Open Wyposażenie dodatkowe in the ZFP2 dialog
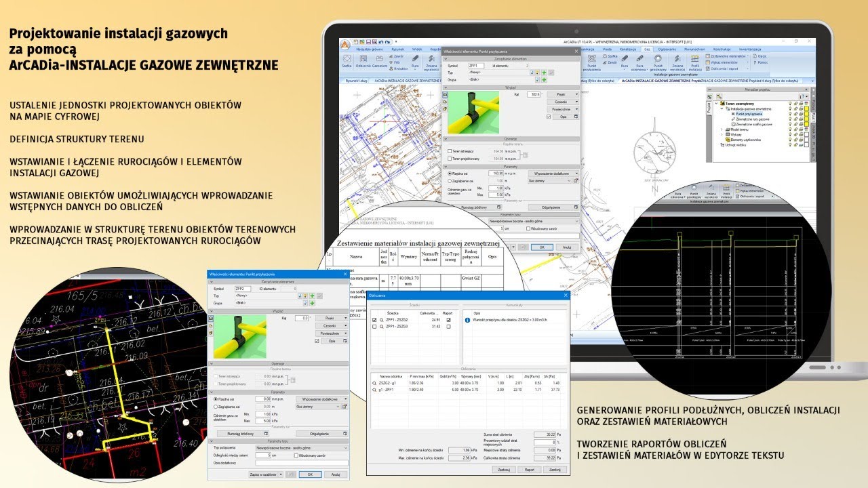Image resolution: width=868 pixels, height=488 pixels. (x=322, y=399)
